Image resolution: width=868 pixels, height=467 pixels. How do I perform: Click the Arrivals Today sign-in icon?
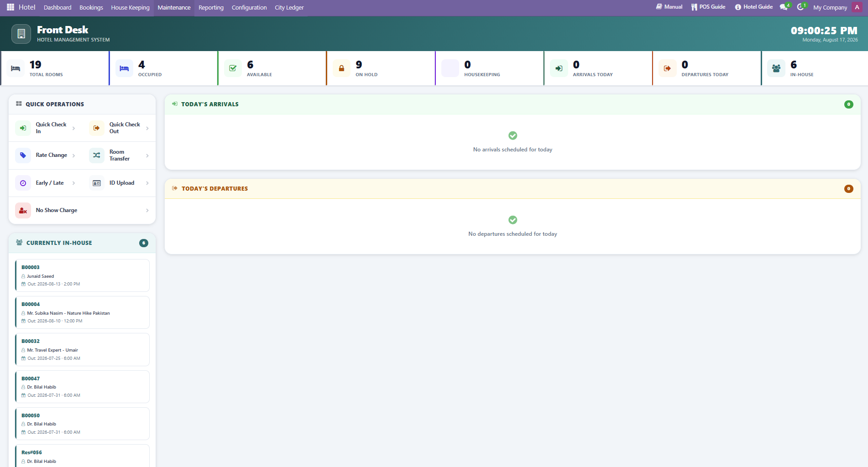(x=559, y=68)
